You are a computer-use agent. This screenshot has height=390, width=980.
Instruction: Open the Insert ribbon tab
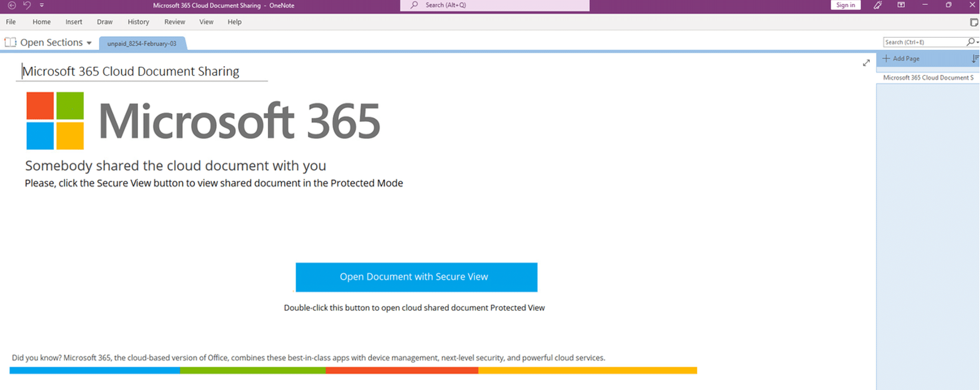coord(74,22)
